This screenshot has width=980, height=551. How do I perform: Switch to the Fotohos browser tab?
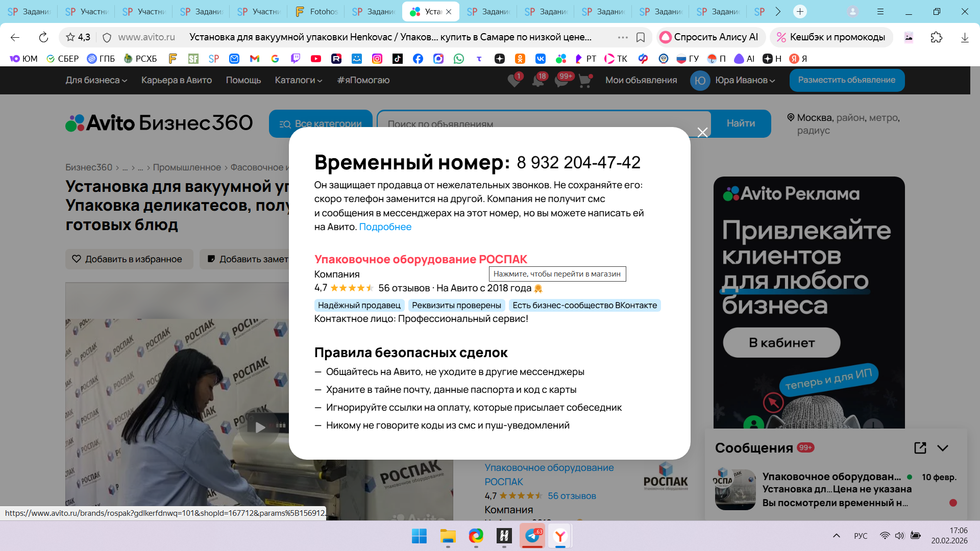[x=316, y=11]
